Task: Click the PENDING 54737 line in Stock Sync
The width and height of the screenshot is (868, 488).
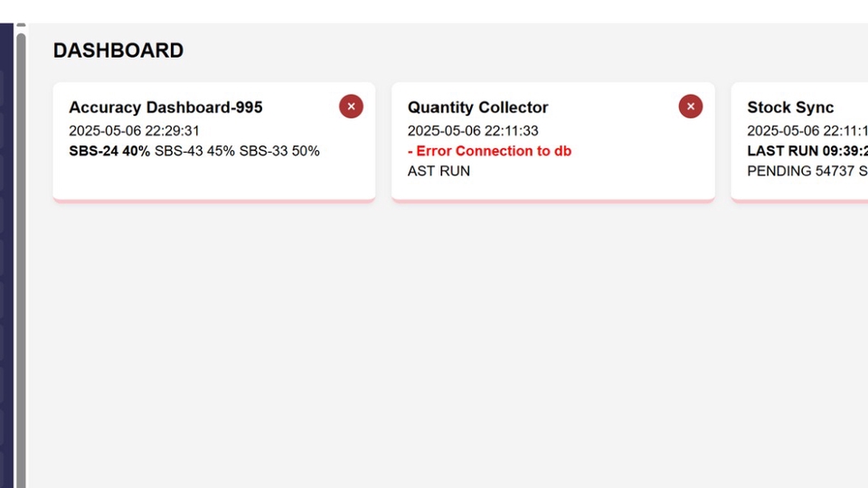Action: (807, 171)
